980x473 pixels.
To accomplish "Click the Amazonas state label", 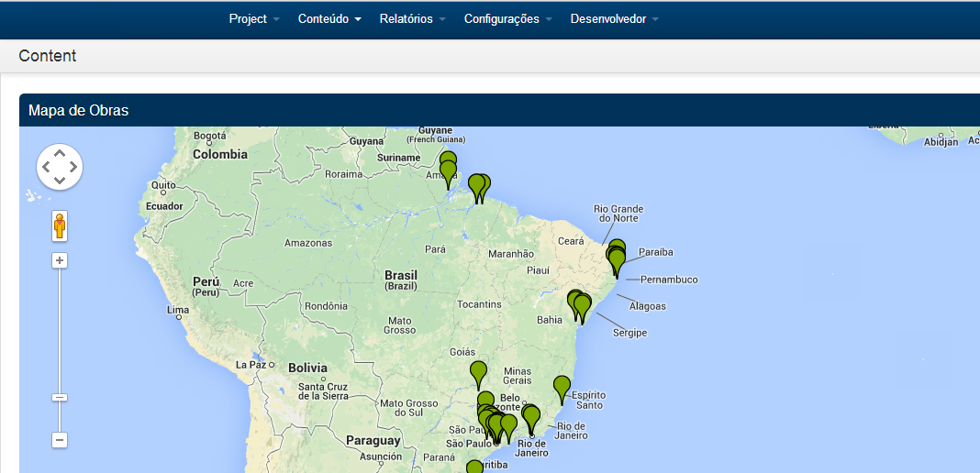I will (308, 243).
